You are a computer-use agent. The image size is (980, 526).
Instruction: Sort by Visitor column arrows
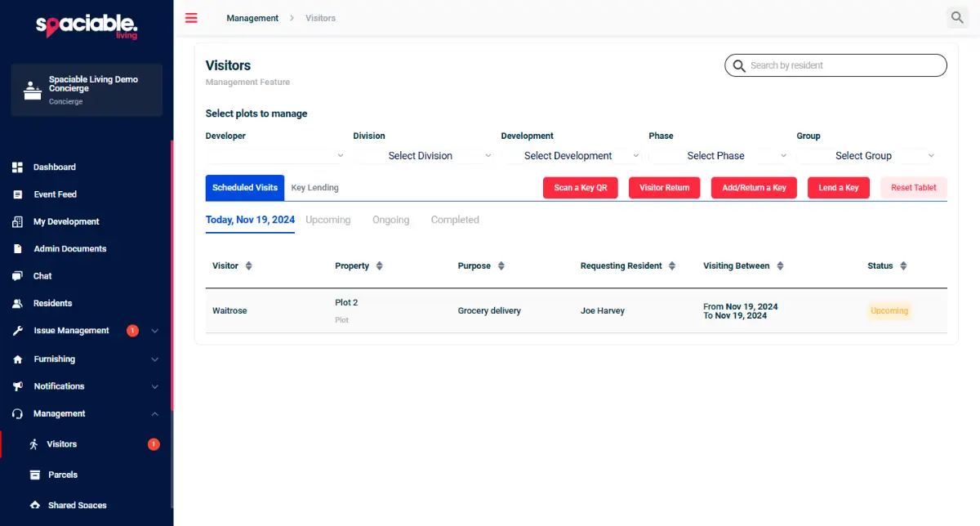pyautogui.click(x=249, y=266)
